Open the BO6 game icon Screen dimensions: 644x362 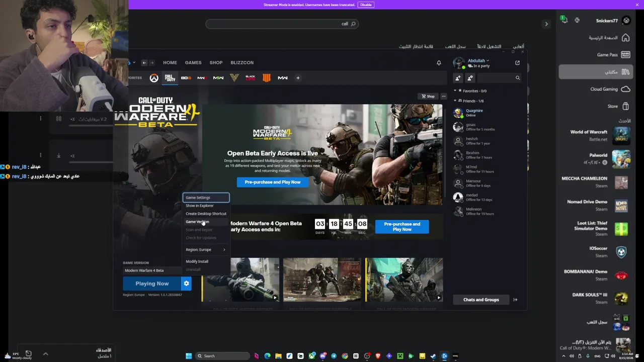click(x=186, y=78)
